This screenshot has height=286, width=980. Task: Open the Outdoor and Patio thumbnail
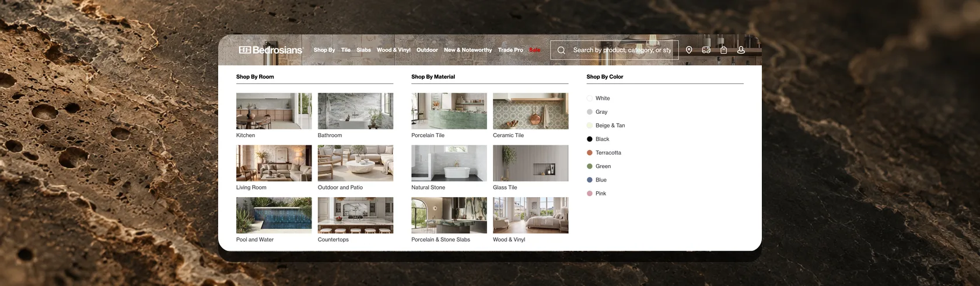(355, 163)
